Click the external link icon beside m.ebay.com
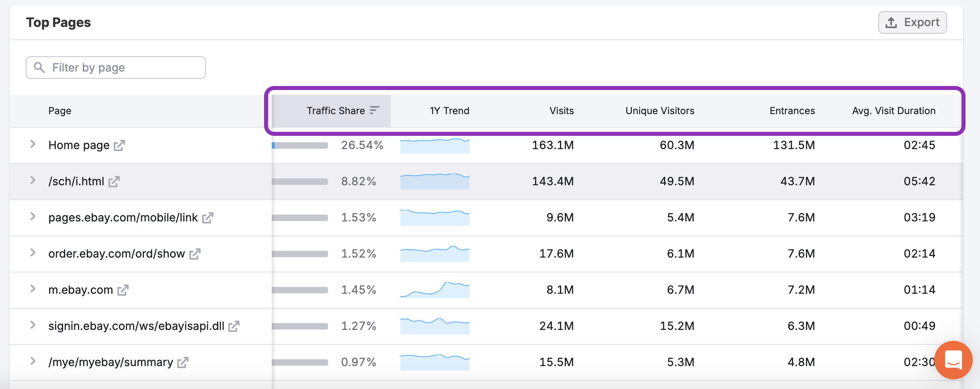This screenshot has height=389, width=980. 123,290
